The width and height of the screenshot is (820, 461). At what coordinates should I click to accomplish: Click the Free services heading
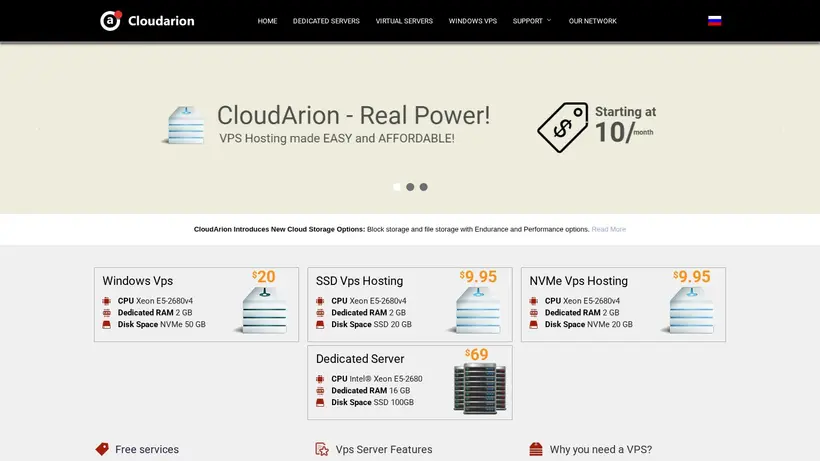click(147, 450)
